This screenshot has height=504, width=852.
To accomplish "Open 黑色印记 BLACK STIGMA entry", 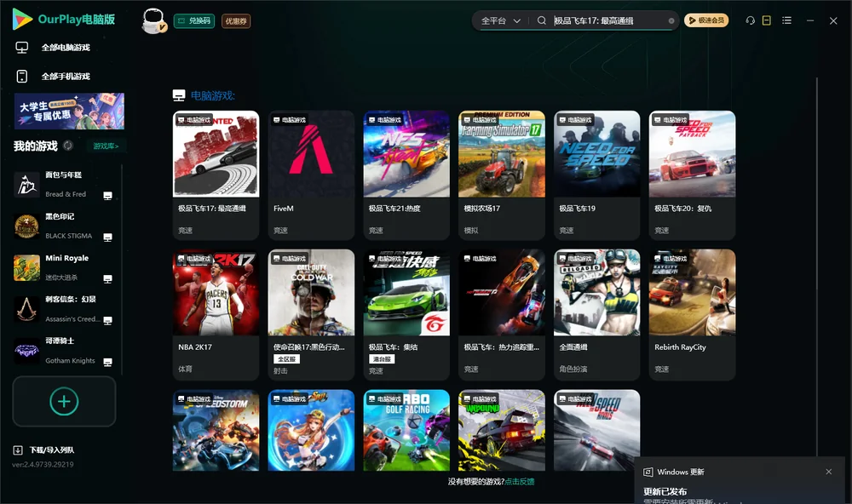I will pyautogui.click(x=64, y=226).
